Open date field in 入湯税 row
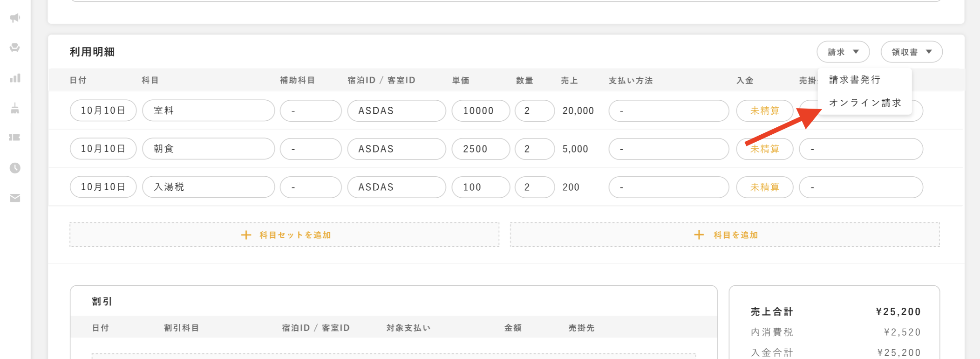Screen dimensions: 980x359 click(103, 187)
